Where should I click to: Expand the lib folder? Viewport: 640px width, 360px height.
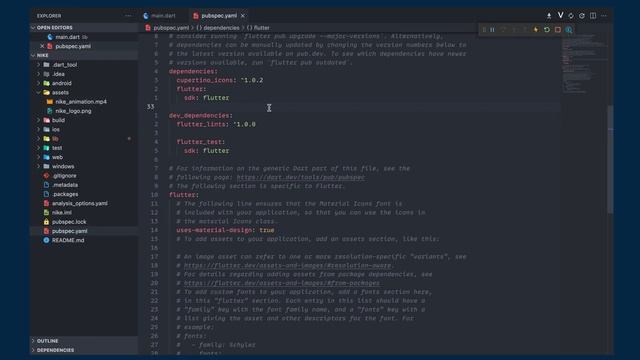[55, 139]
